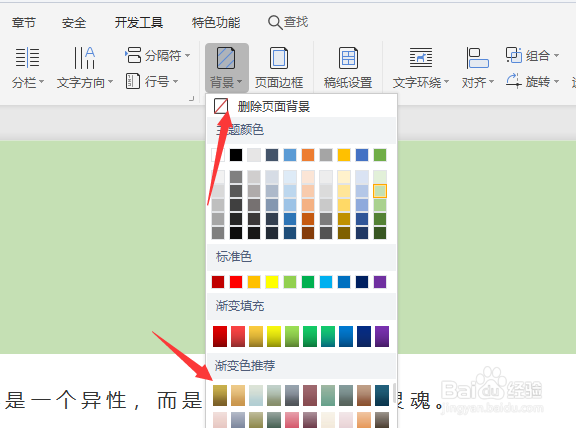Apply dark teal recommended gradient swatch
This screenshot has height=428, width=576.
coord(382,395)
